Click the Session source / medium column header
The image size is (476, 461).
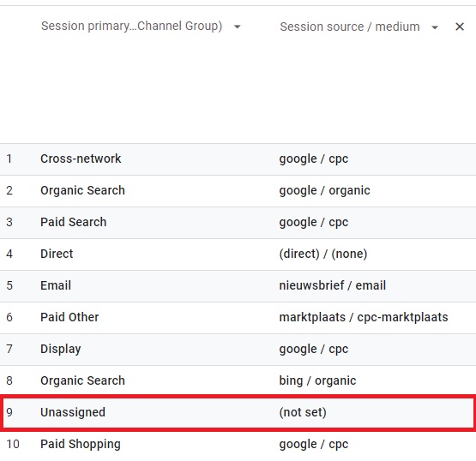(x=350, y=27)
